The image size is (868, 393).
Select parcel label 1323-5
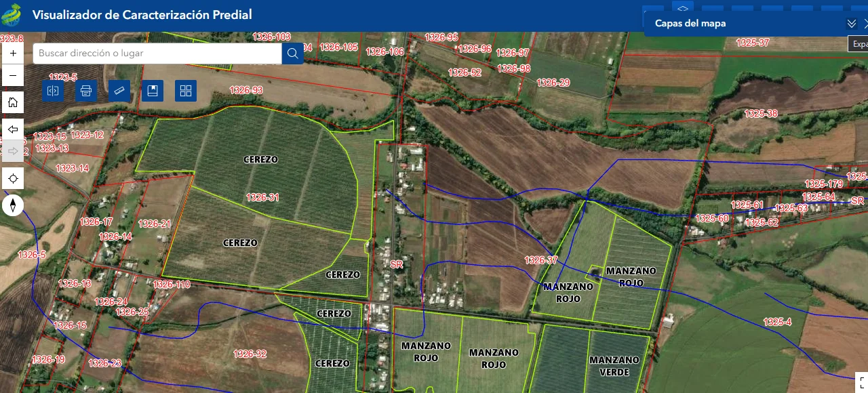[63, 77]
